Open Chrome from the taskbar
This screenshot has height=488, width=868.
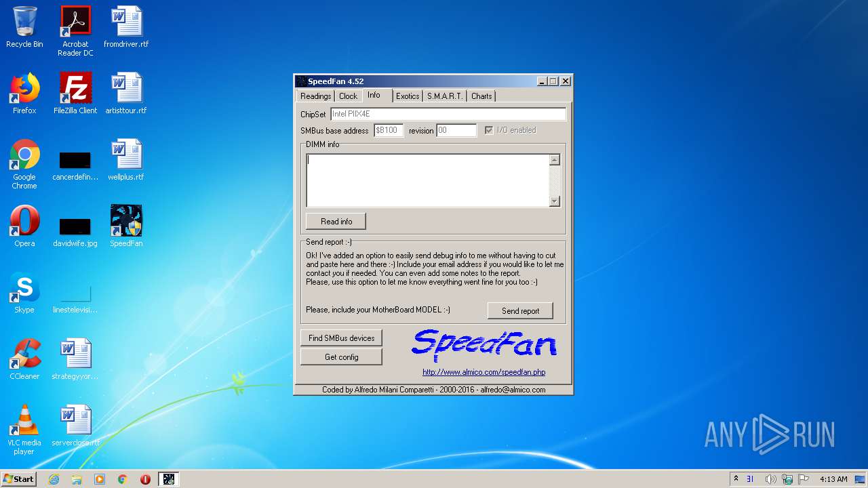(123, 479)
